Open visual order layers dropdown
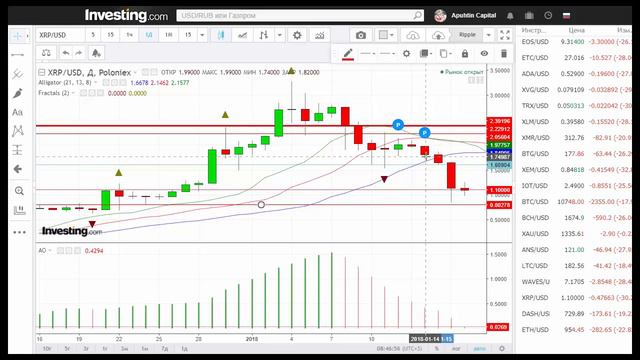Viewport: 640px width, 360px height. click(x=426, y=53)
